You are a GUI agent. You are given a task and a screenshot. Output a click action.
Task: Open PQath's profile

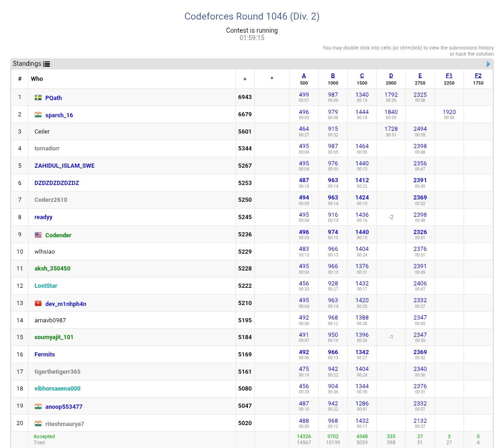[53, 98]
